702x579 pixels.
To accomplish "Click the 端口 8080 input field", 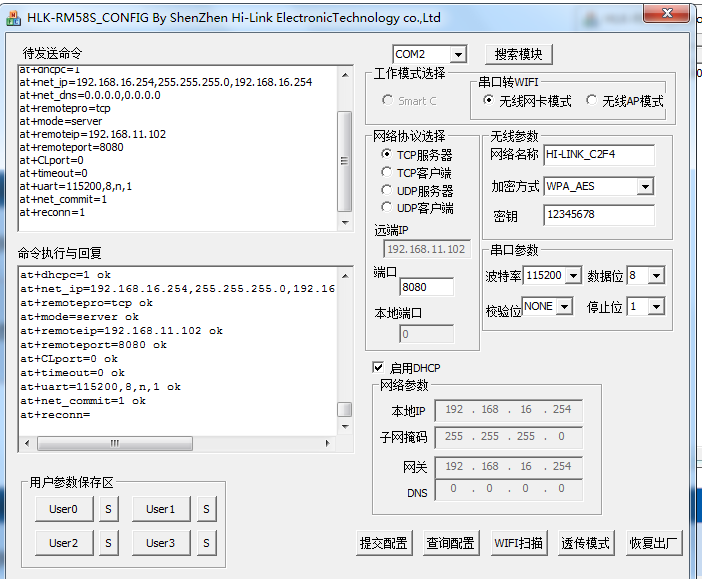I will click(426, 287).
